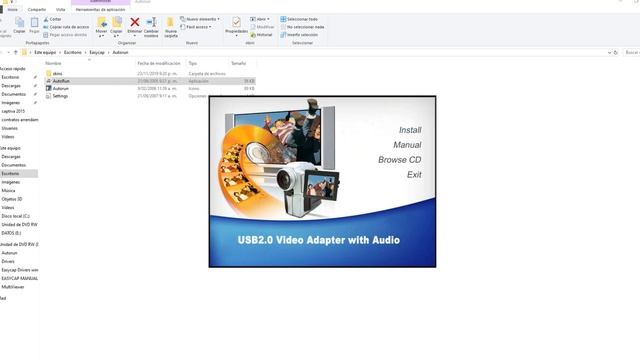Click Este equipo in address breadcrumb
The image size is (640, 360).
(45, 52)
